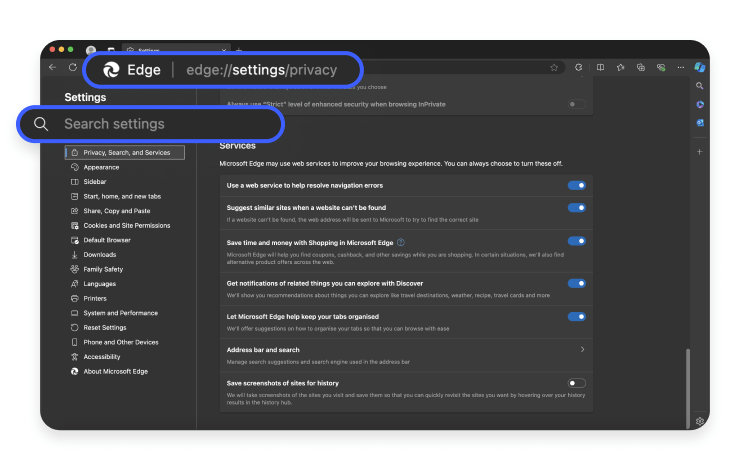Viewport: 750px width, 471px height.
Task: Click the Shopping info question icon
Action: (x=401, y=242)
